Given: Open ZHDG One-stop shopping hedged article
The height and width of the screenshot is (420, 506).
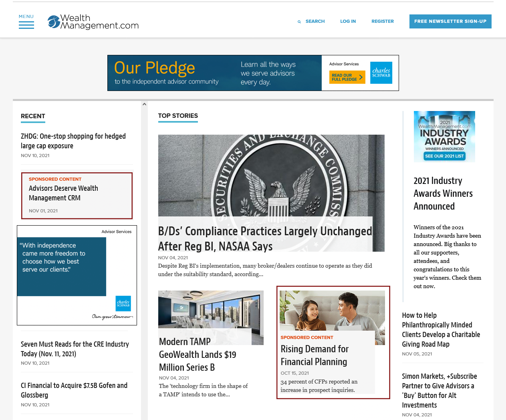Looking at the screenshot, I should 73,141.
